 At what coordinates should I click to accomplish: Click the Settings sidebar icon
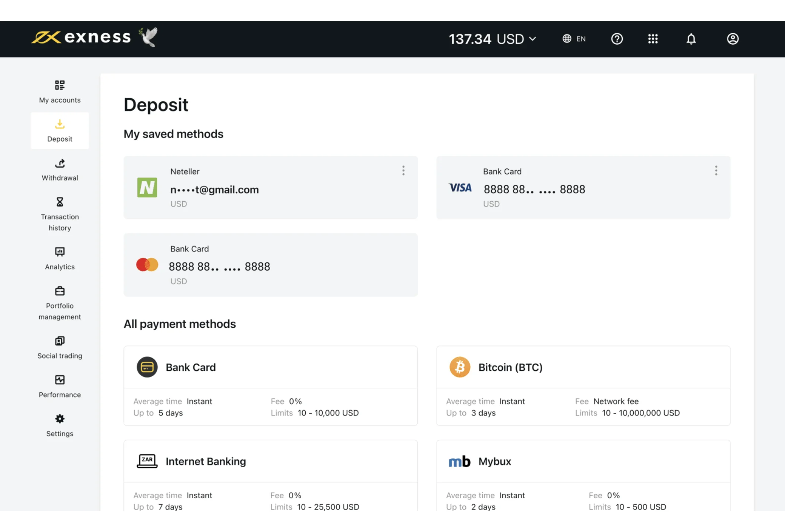tap(59, 418)
